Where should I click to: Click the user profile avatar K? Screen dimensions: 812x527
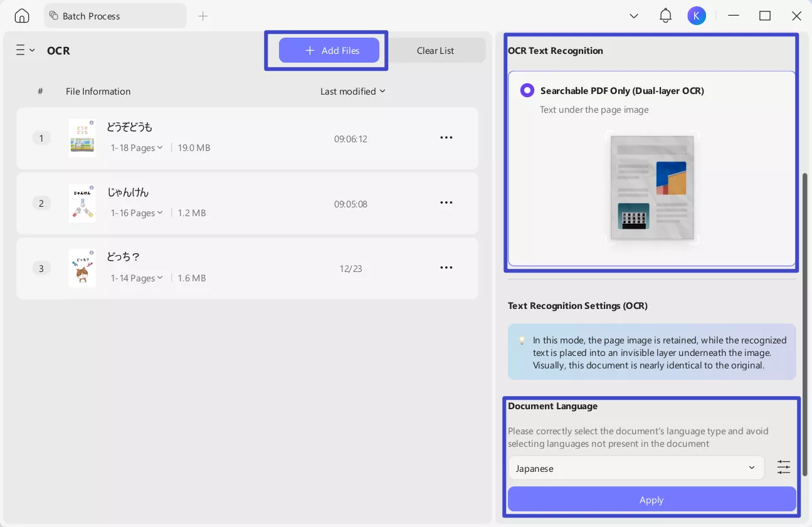[x=696, y=16]
